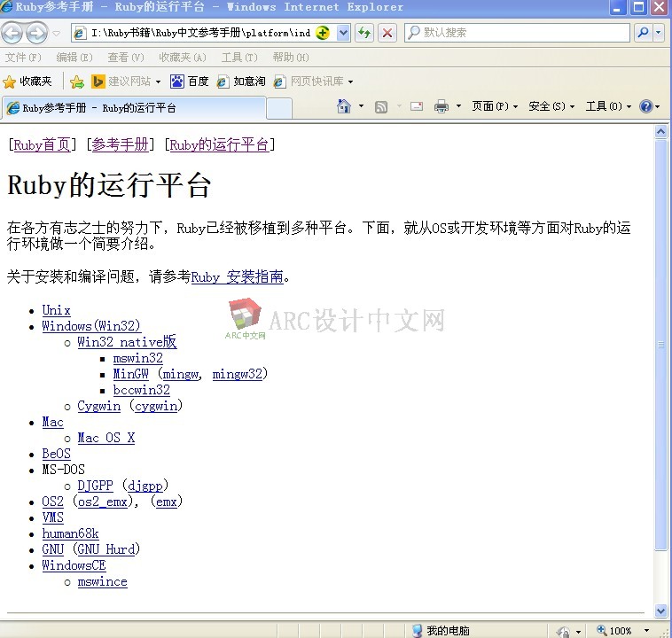Open the 查看(V) menu

[x=126, y=57]
